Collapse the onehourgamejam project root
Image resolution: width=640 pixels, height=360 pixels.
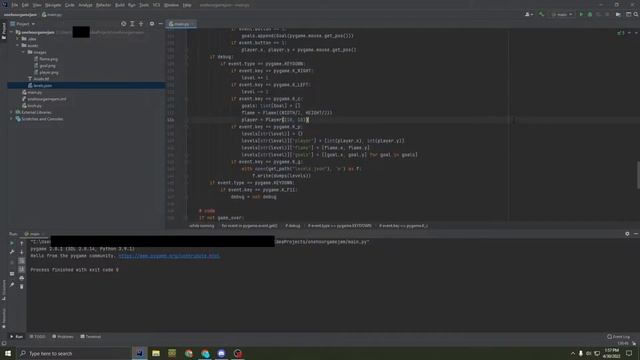(12, 32)
